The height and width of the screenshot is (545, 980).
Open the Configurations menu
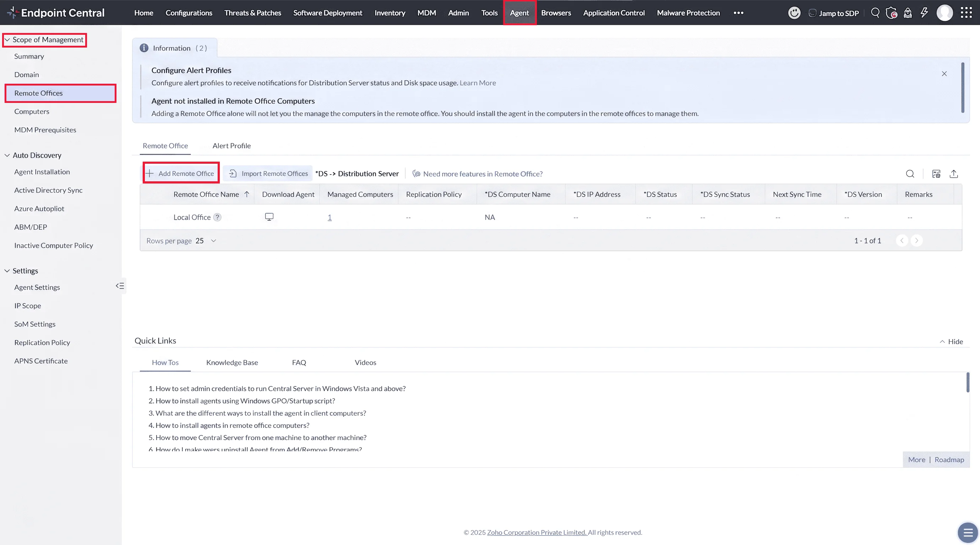point(189,13)
